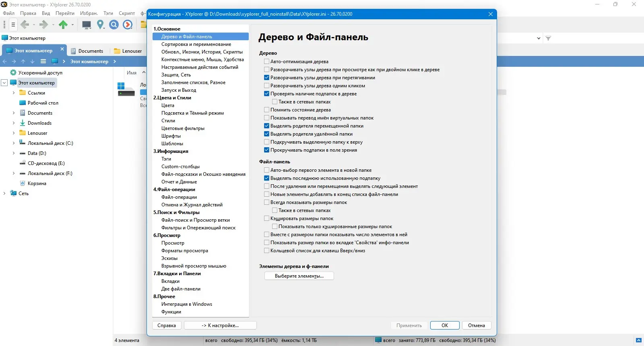Click the '-> К настройке...' button
Image resolution: width=644 pixels, height=346 pixels.
pos(220,325)
